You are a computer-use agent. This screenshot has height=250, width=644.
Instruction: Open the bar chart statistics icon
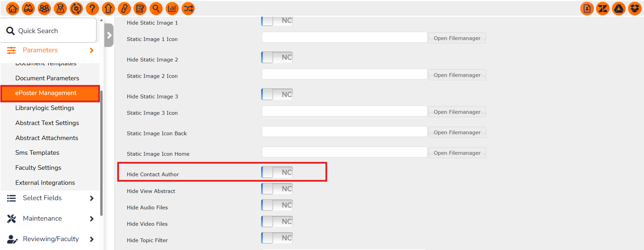(172, 9)
